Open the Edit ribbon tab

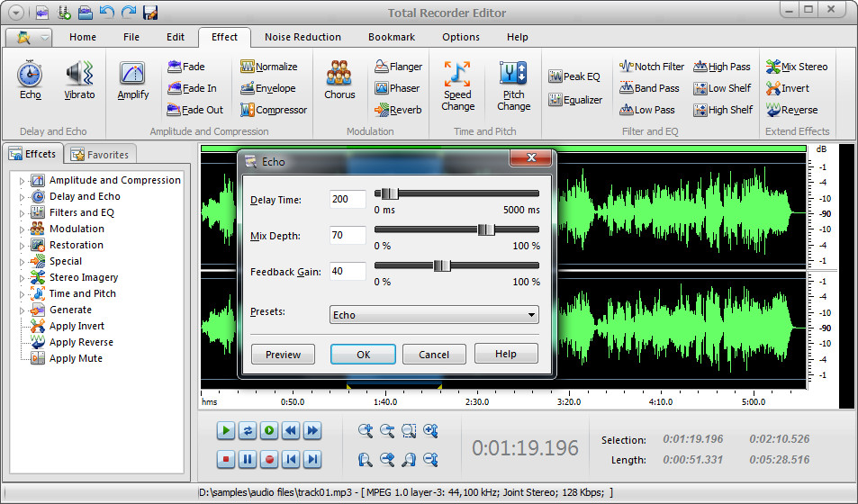(x=175, y=37)
